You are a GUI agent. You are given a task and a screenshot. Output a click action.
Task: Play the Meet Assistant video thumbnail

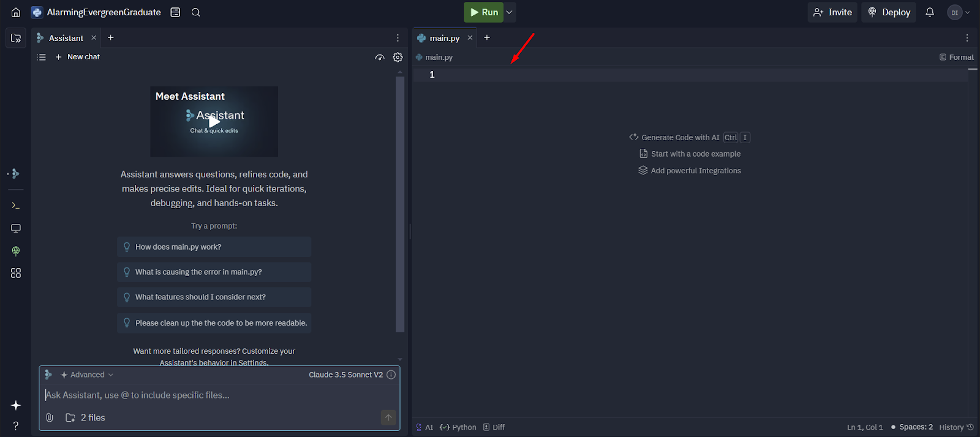coord(214,121)
